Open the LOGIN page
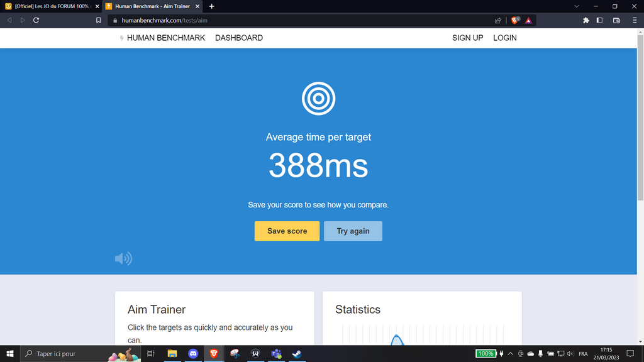The height and width of the screenshot is (362, 644). click(x=504, y=38)
